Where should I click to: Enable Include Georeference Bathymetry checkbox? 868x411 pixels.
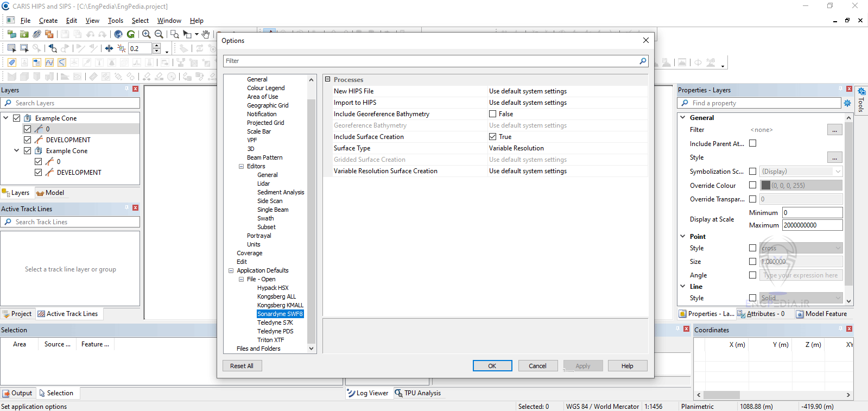click(x=492, y=114)
